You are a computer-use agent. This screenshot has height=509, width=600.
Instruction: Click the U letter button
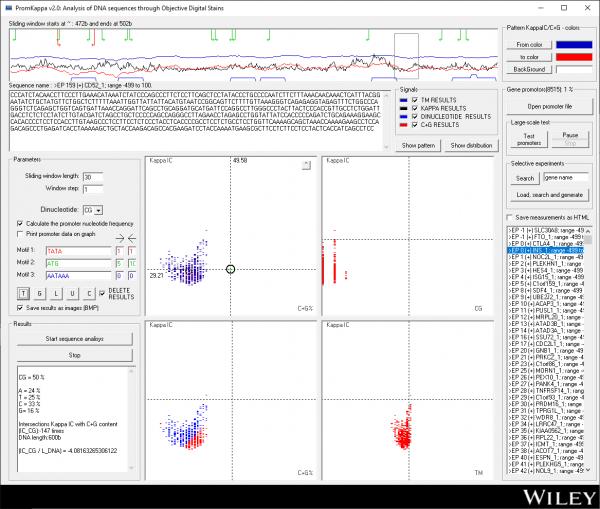click(x=73, y=294)
